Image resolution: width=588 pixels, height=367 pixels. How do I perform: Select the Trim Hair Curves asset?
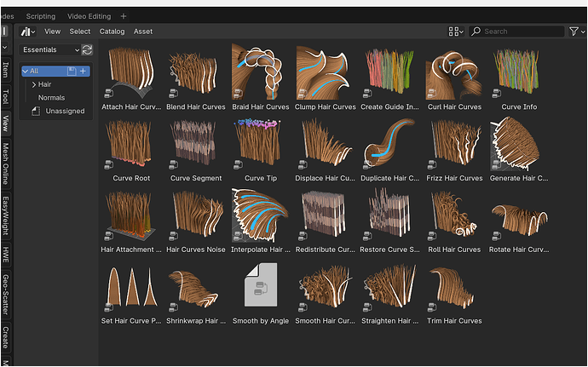click(x=454, y=292)
